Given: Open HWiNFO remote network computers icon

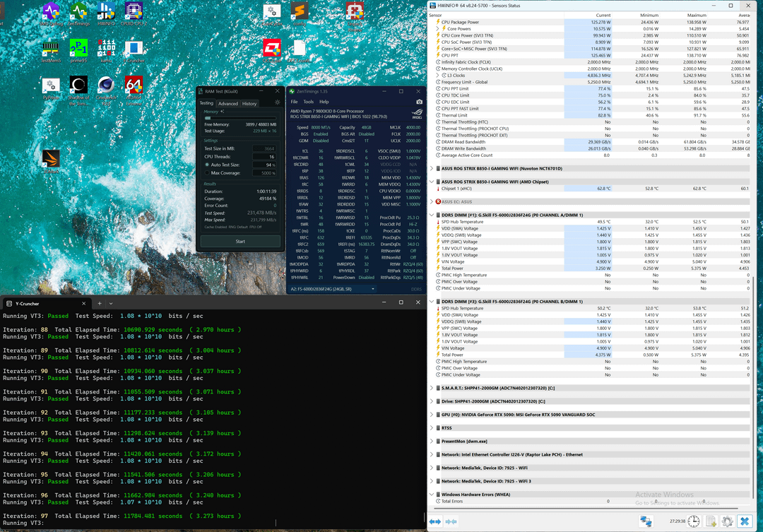Looking at the screenshot, I should point(646,521).
